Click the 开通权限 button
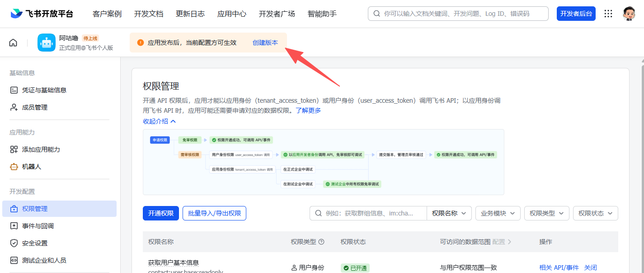 click(x=161, y=213)
